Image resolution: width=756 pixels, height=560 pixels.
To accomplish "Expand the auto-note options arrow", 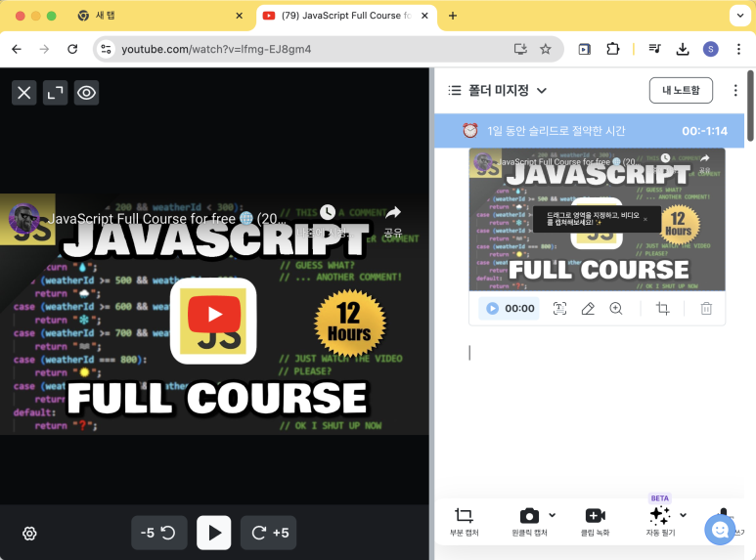I will tap(684, 515).
